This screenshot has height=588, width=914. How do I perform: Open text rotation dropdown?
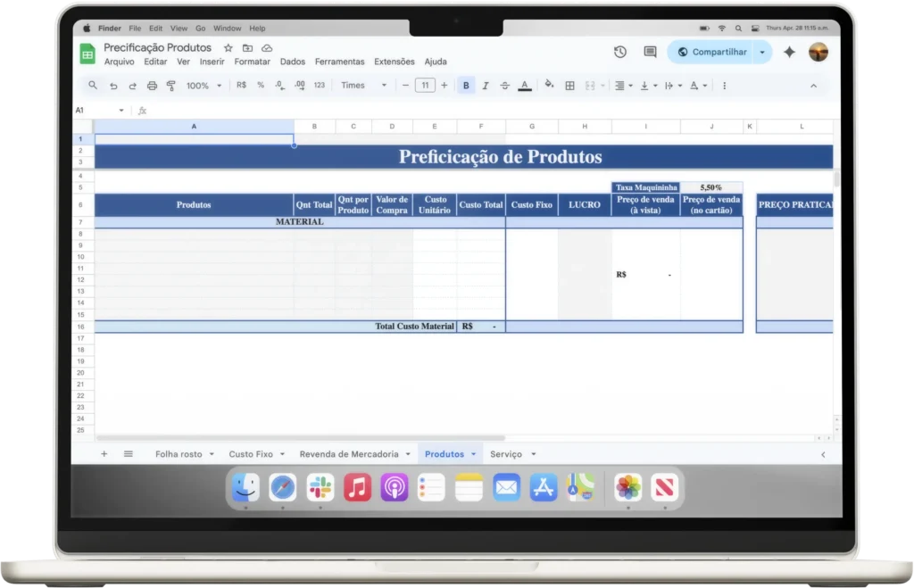click(x=698, y=86)
